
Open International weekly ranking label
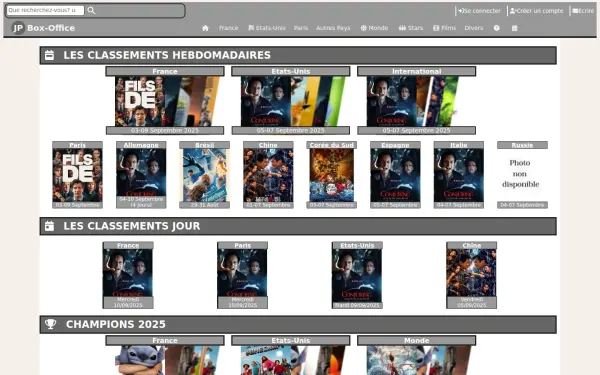pos(417,71)
